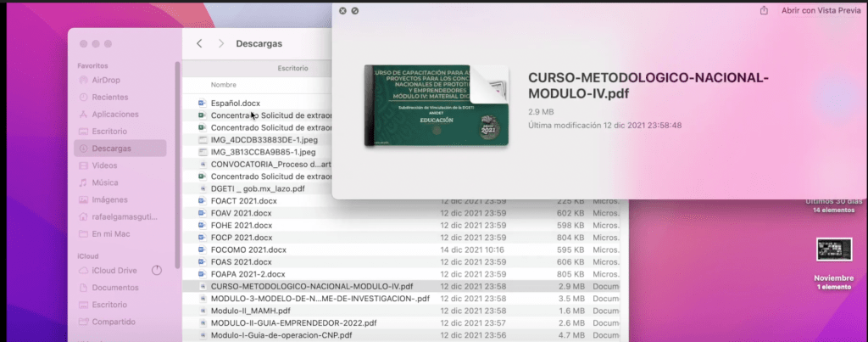Image resolution: width=868 pixels, height=342 pixels.
Task: Go back with the Finder back chevron
Action: pos(199,43)
